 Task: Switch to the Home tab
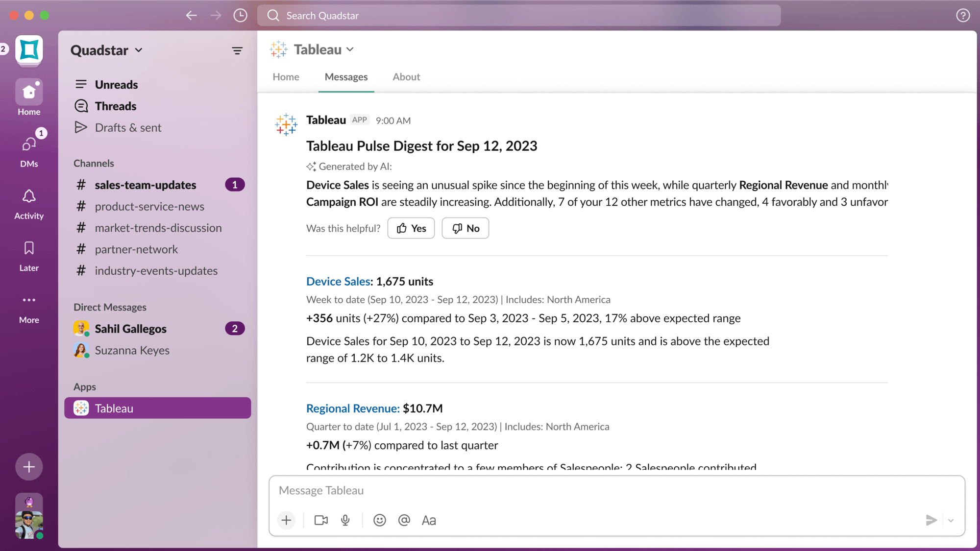coord(286,77)
